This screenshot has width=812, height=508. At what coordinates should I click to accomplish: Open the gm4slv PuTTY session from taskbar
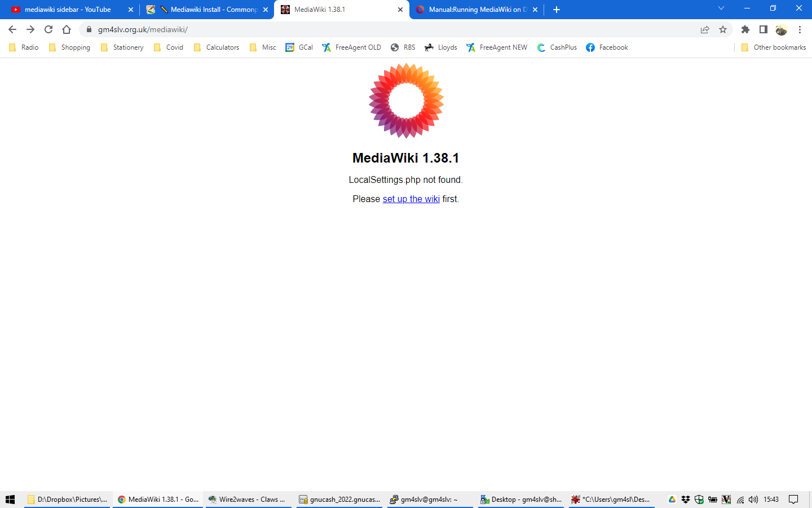coord(430,499)
